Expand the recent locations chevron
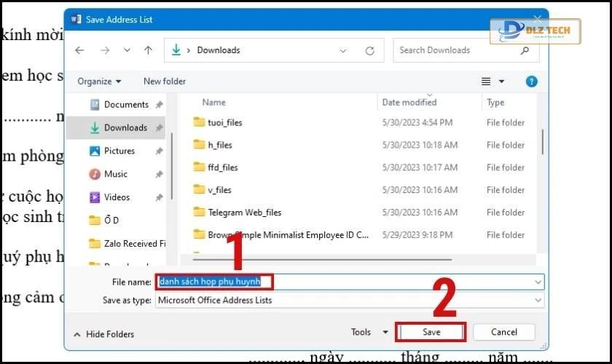The width and height of the screenshot is (612, 364). (126, 50)
